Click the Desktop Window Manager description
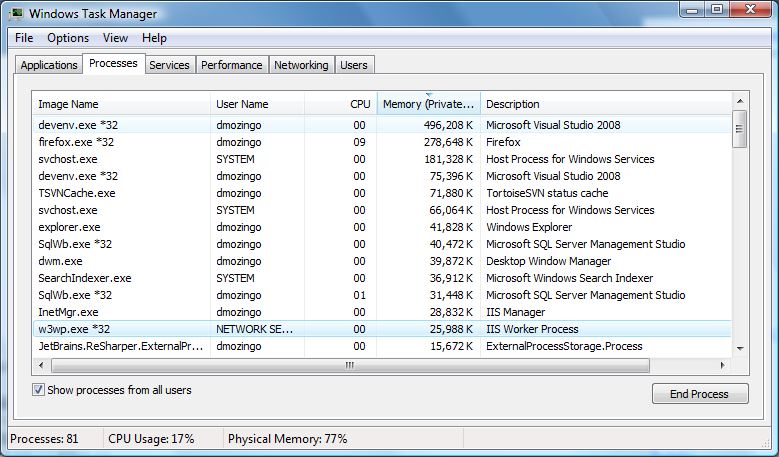 click(548, 261)
